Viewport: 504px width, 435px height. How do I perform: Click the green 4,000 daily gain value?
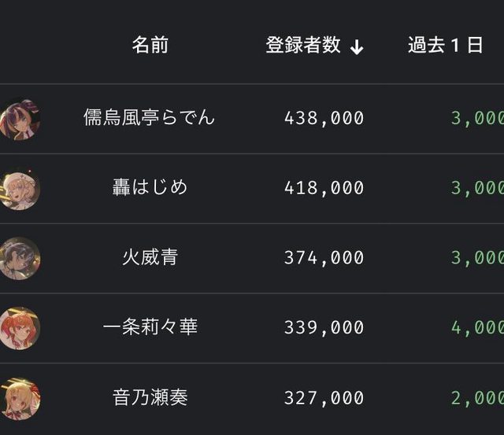click(x=477, y=327)
